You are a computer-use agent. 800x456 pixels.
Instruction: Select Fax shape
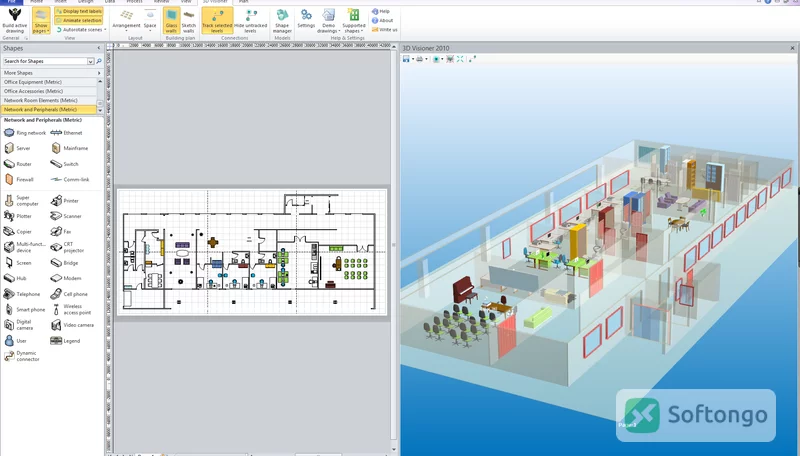61,232
